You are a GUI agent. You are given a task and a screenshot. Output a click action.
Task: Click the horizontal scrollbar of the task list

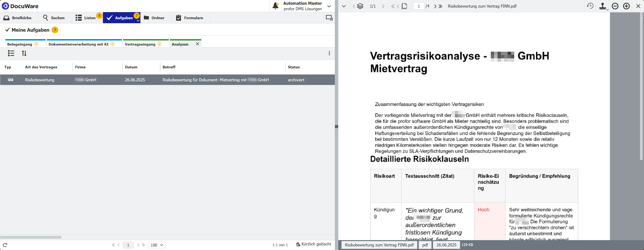31,237
